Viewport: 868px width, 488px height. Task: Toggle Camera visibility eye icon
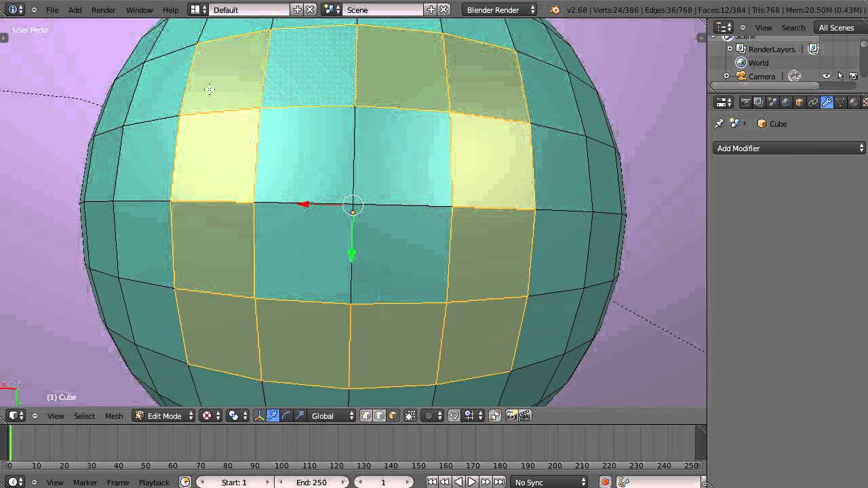(826, 76)
